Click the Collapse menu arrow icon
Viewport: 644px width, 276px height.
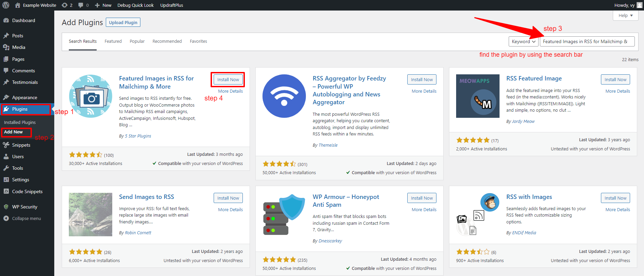[6, 218]
